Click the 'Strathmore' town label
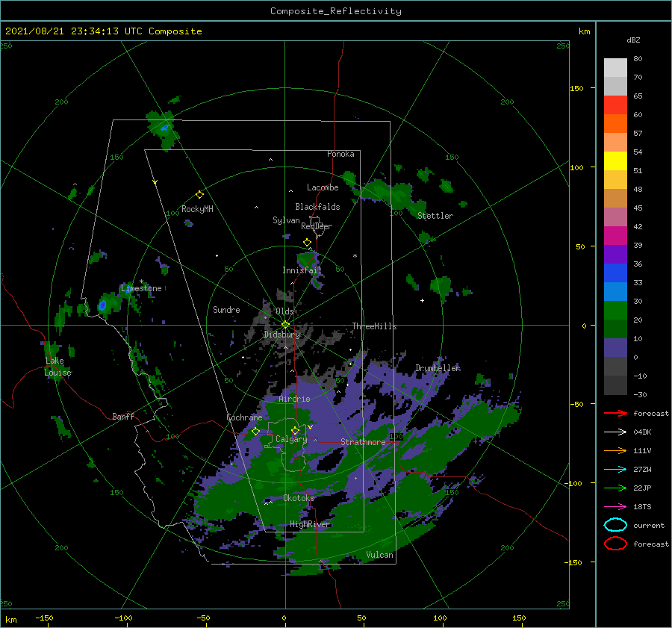The image size is (672, 628). point(363,442)
